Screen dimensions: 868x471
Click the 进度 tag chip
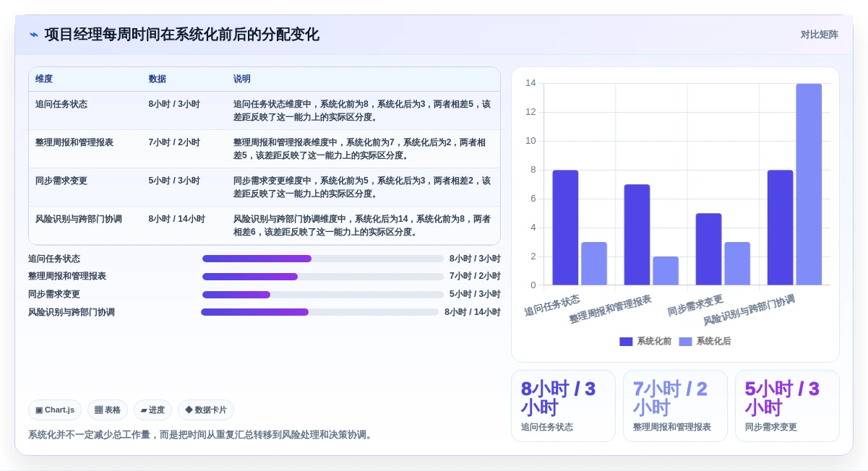point(152,410)
